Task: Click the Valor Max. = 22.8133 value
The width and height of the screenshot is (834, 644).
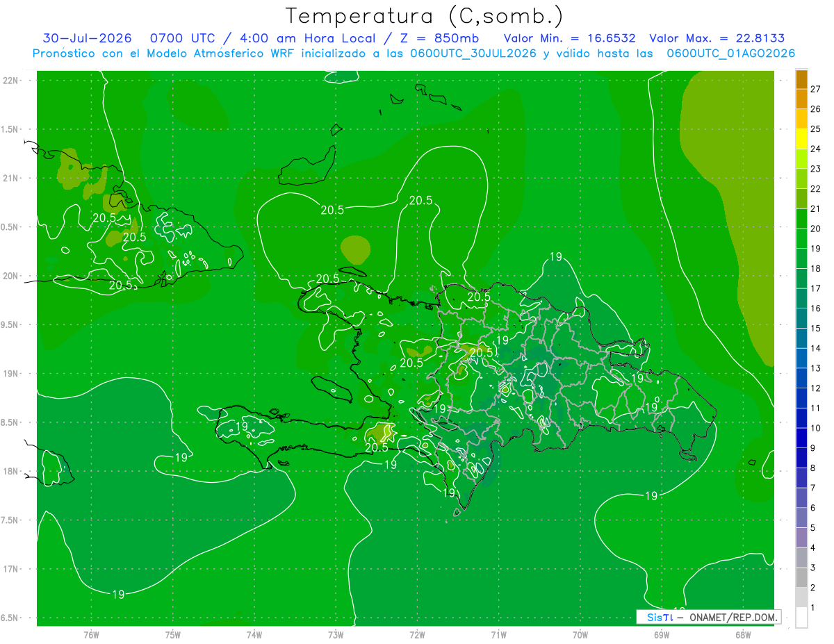Action: (x=717, y=38)
